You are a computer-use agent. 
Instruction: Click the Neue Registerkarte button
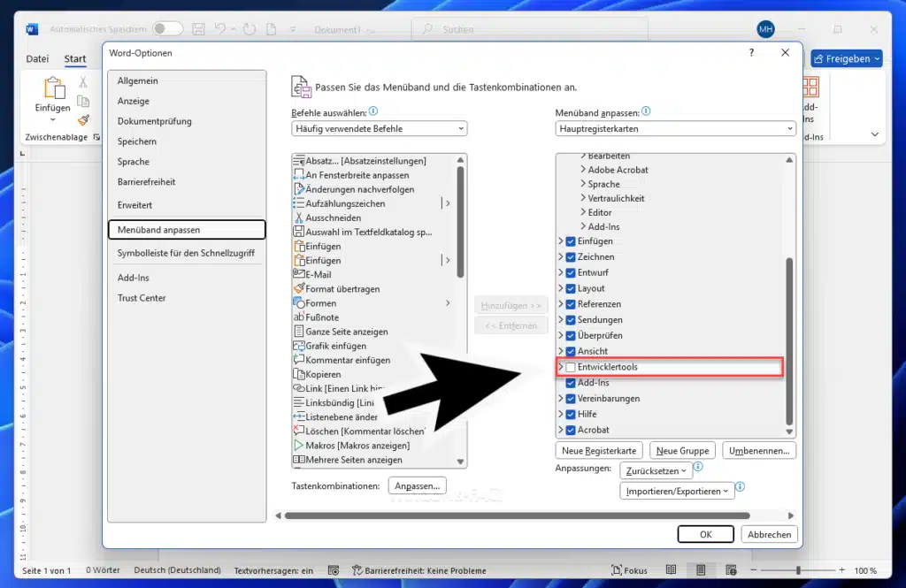(x=598, y=450)
